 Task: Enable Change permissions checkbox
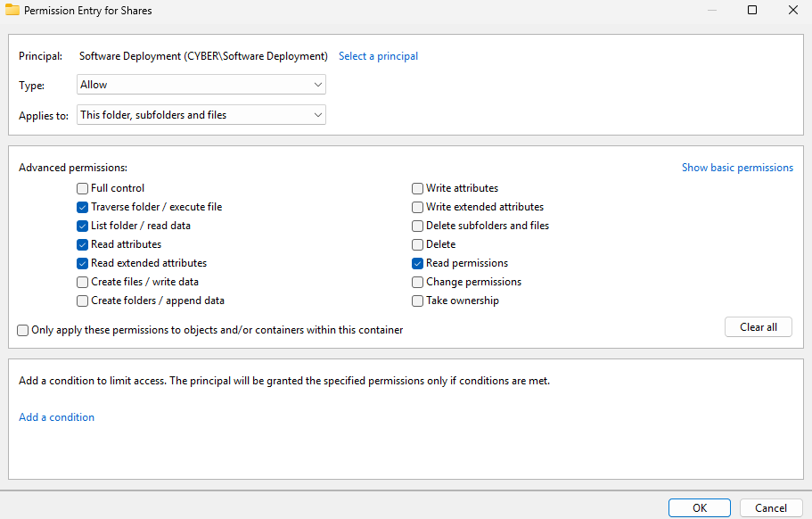[418, 282]
